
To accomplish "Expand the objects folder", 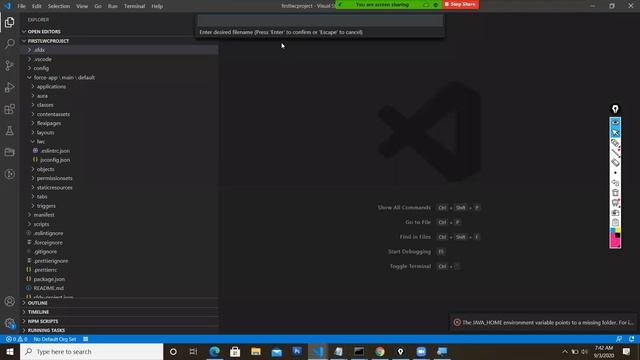I will pos(120,169).
